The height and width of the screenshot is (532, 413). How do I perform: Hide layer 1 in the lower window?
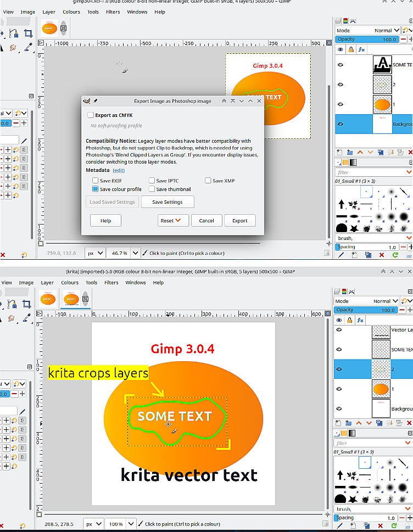339,389
